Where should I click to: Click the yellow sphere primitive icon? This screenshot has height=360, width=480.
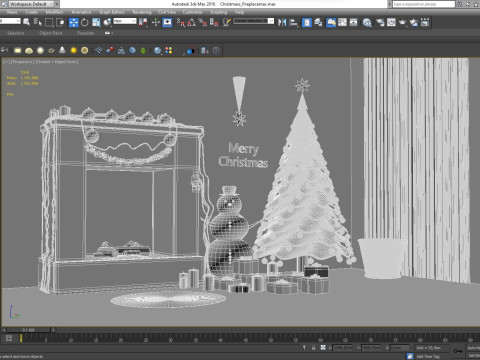pyautogui.click(x=40, y=50)
